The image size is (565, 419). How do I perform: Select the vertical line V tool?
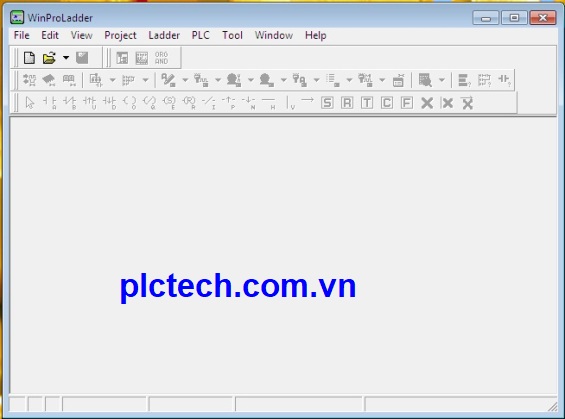pyautogui.click(x=290, y=103)
